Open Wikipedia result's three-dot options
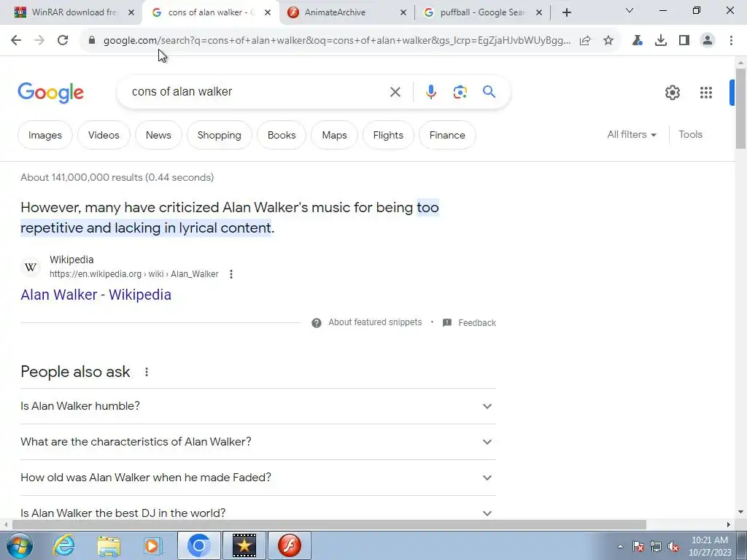Viewport: 747px width, 560px height. tap(231, 274)
